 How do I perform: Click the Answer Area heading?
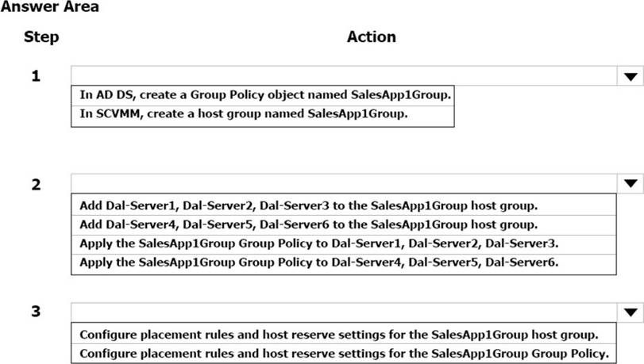click(50, 6)
